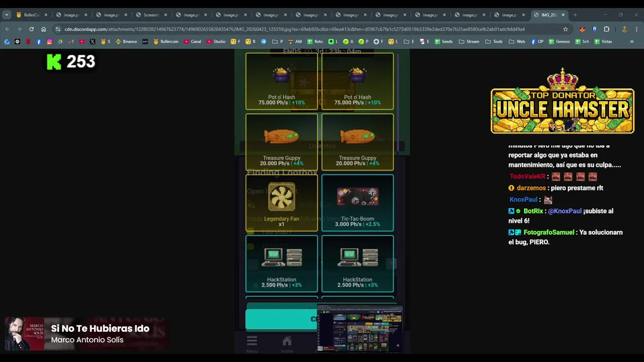Open the X (Twitter) bookmark
The image size is (644, 362).
93,42
